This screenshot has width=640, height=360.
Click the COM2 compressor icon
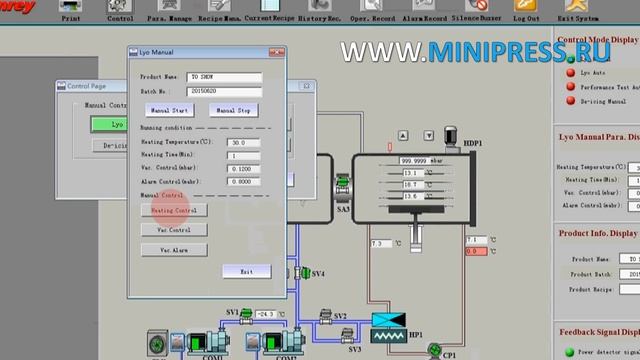(x=284, y=342)
